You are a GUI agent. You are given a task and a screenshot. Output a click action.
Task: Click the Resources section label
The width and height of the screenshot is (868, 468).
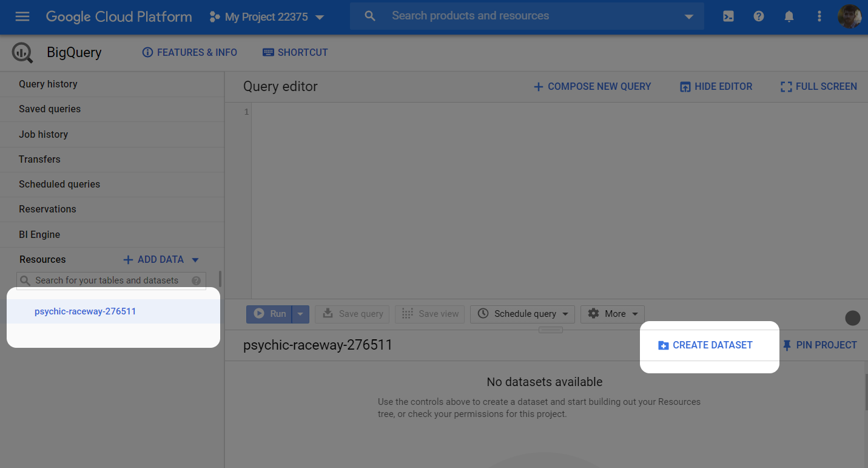click(x=42, y=260)
